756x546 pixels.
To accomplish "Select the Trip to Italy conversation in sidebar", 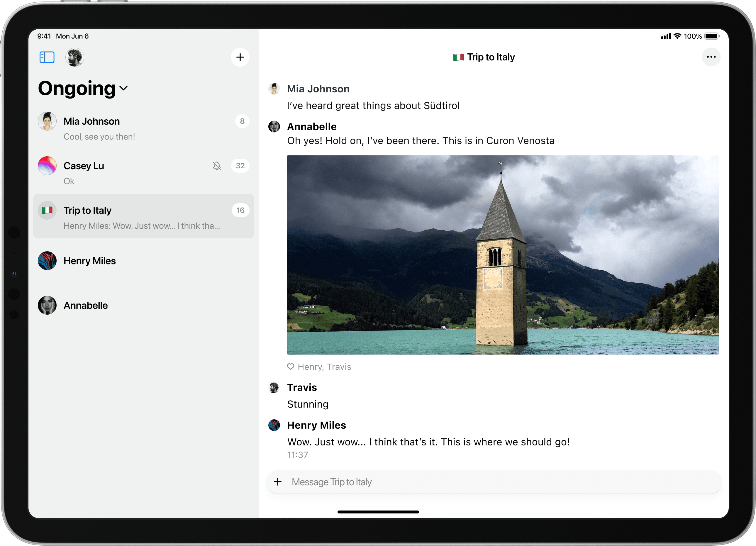I will click(144, 216).
